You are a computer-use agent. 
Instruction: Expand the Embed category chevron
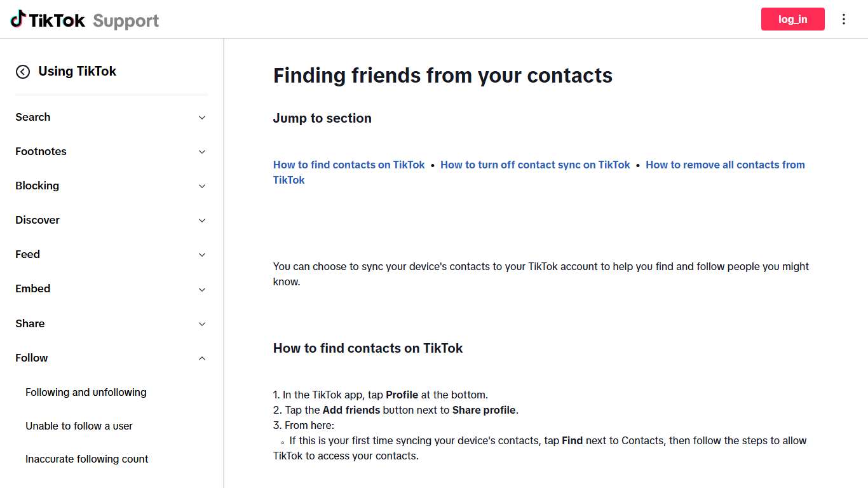click(202, 289)
